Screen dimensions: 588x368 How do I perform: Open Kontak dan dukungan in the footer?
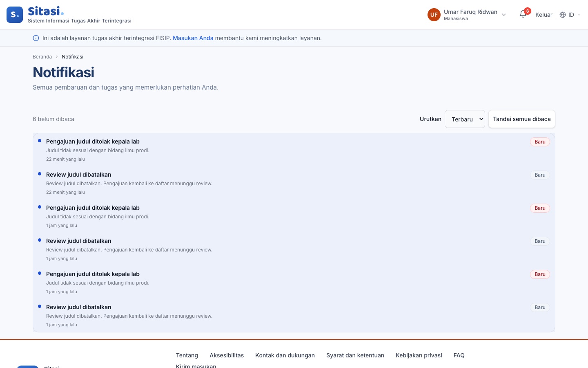[285, 355]
